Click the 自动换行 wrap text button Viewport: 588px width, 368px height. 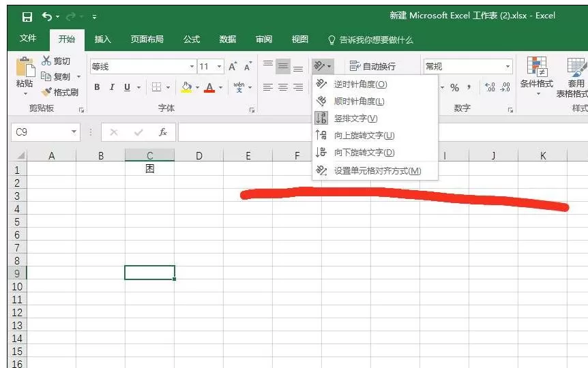coord(372,66)
